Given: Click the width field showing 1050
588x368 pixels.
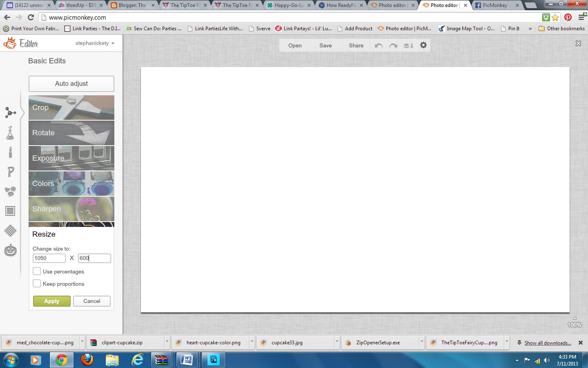Looking at the screenshot, I should 49,258.
